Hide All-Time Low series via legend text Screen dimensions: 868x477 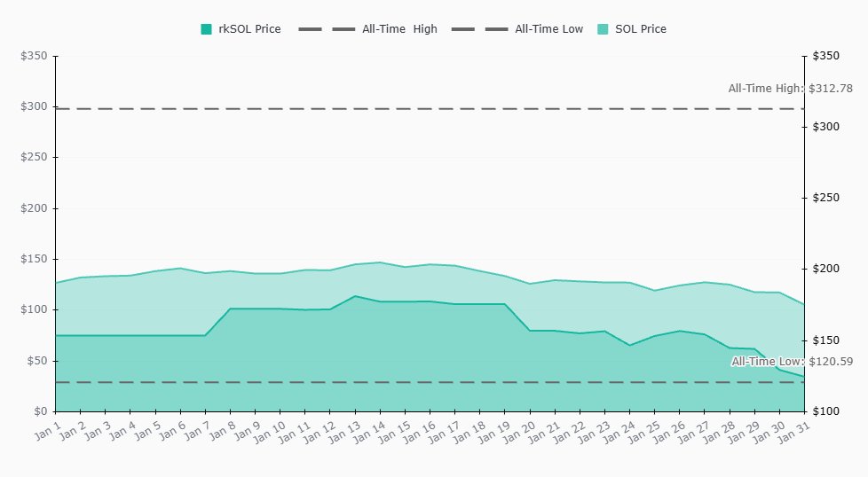[x=548, y=29]
